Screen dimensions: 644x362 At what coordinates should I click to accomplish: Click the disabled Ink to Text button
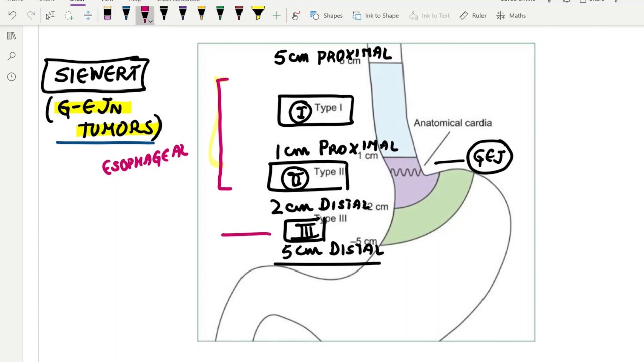[429, 16]
